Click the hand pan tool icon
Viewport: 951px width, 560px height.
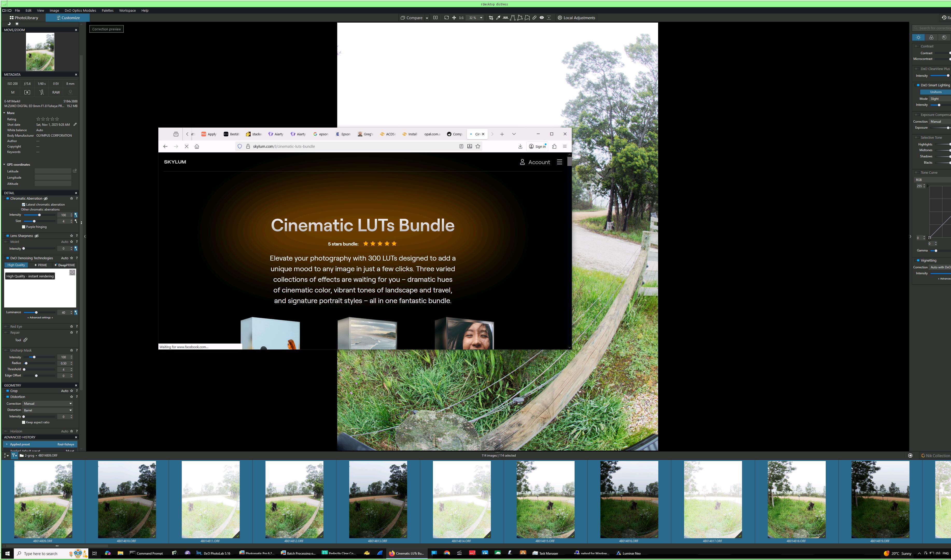(x=454, y=18)
